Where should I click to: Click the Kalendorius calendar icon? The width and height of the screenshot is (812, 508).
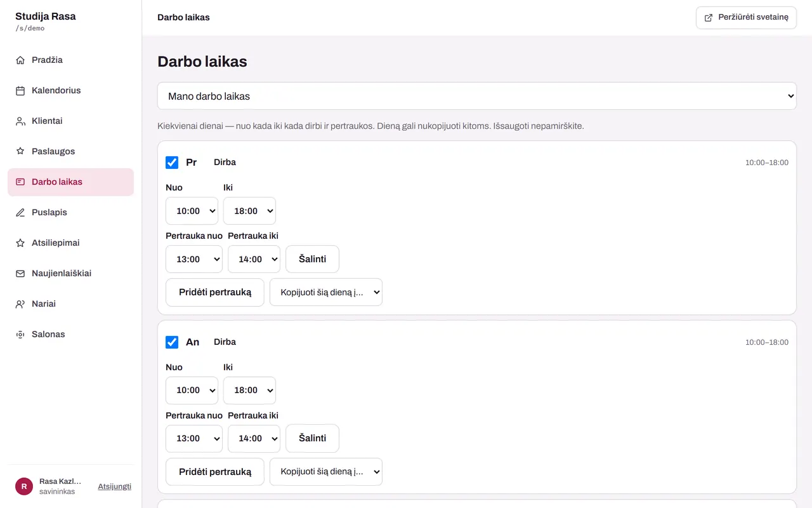20,91
